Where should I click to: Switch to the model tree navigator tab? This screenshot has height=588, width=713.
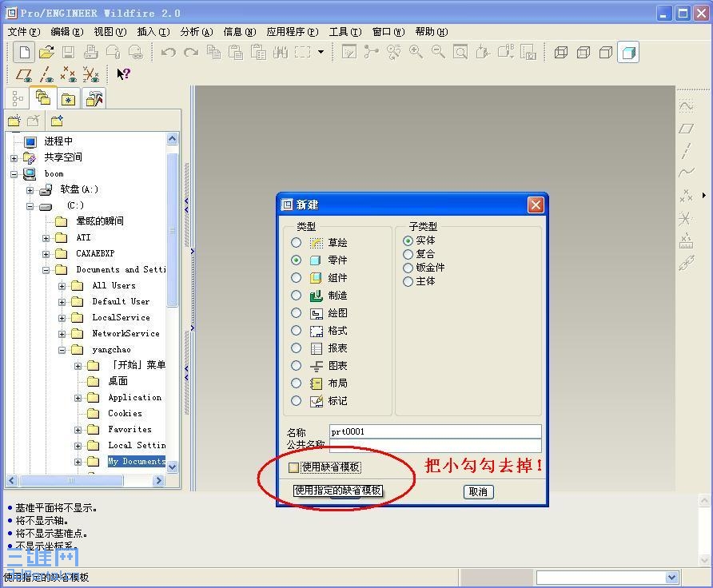(x=18, y=98)
